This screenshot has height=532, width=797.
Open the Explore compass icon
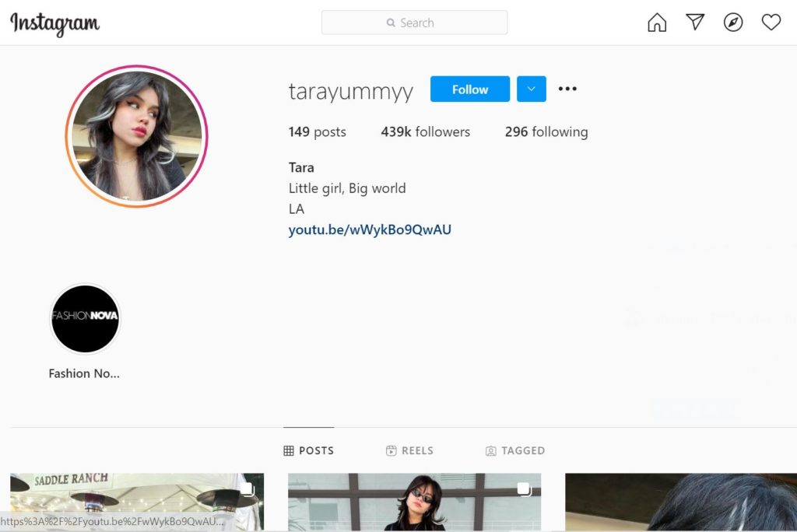[x=733, y=23]
